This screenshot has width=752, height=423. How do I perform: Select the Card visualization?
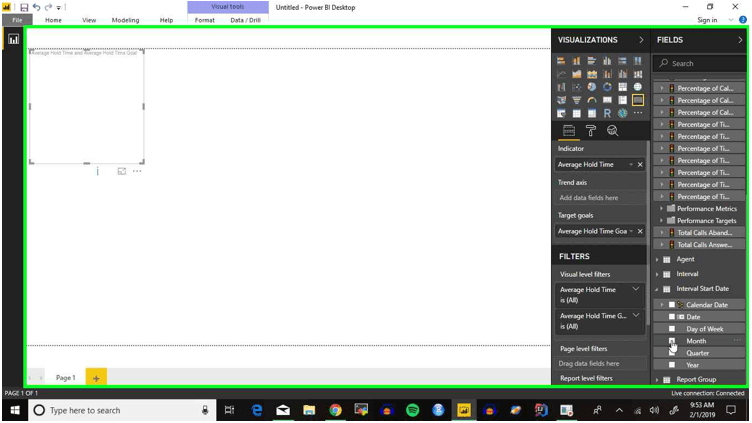click(x=607, y=100)
